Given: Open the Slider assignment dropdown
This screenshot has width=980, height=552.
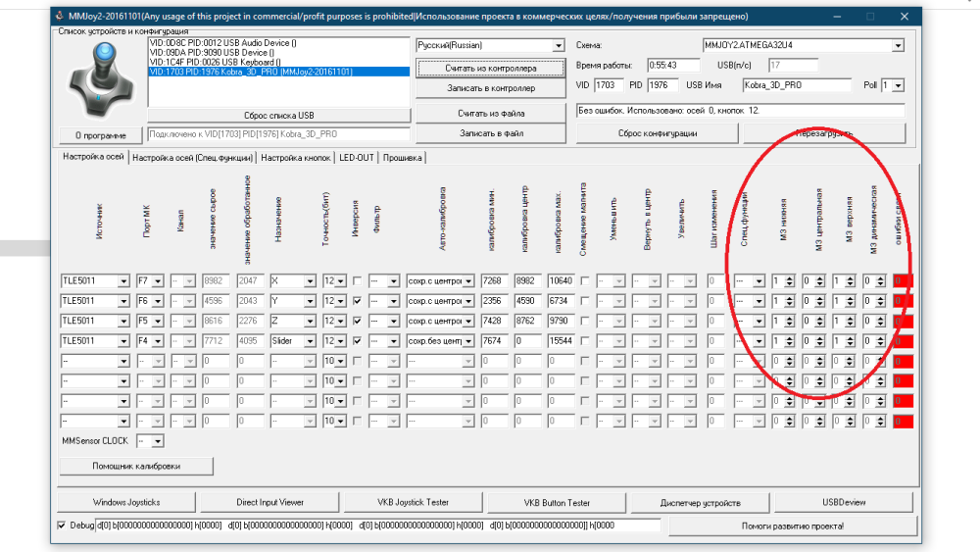Looking at the screenshot, I should point(310,341).
